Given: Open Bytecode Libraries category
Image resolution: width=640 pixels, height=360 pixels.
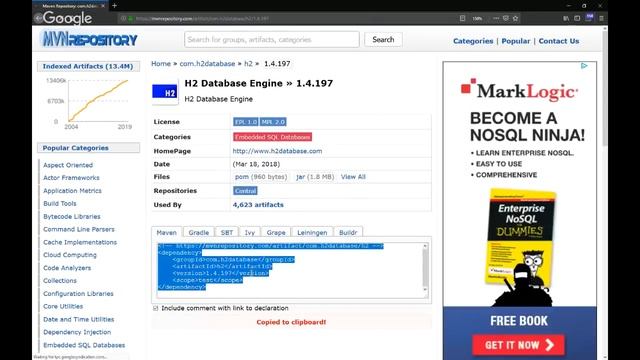Looking at the screenshot, I should (x=71, y=216).
